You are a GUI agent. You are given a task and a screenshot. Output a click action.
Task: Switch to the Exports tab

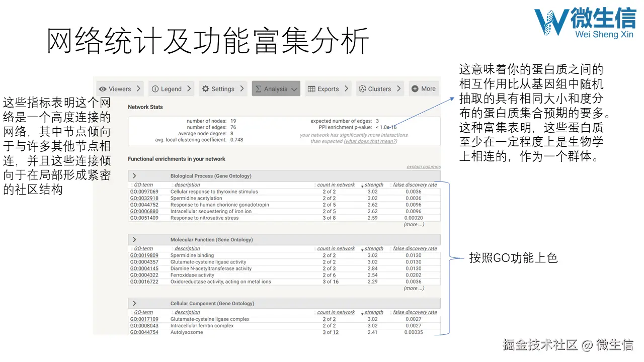[x=328, y=88]
